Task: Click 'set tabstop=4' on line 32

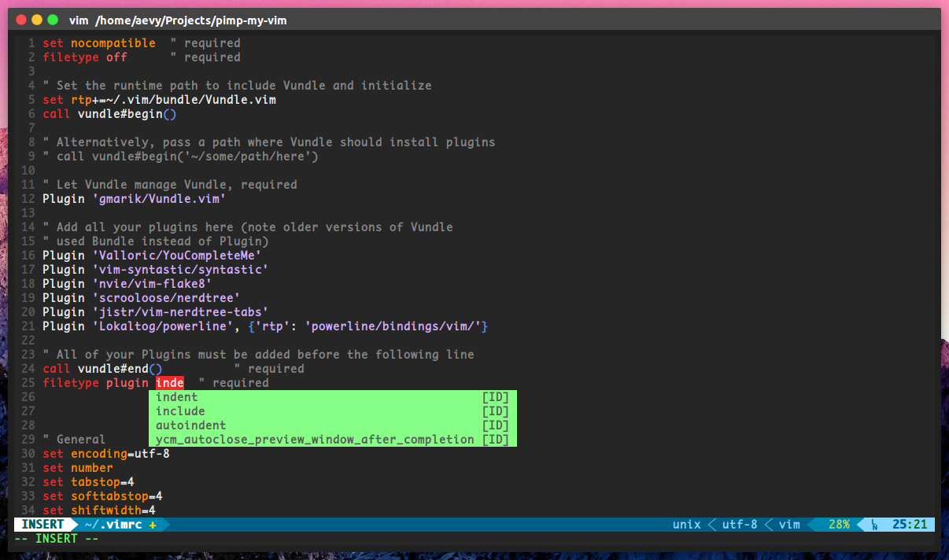Action: pos(88,482)
